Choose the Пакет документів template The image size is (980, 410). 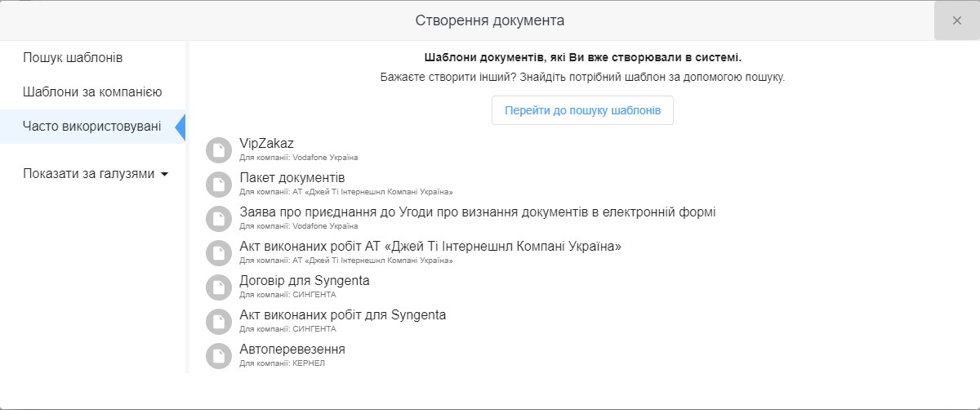(292, 178)
